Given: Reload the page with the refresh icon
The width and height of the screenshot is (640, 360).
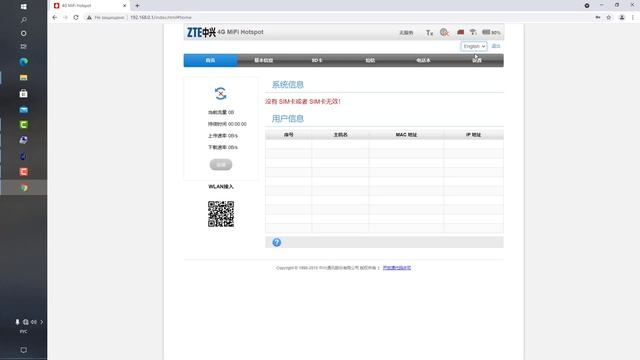Looking at the screenshot, I should point(76,18).
